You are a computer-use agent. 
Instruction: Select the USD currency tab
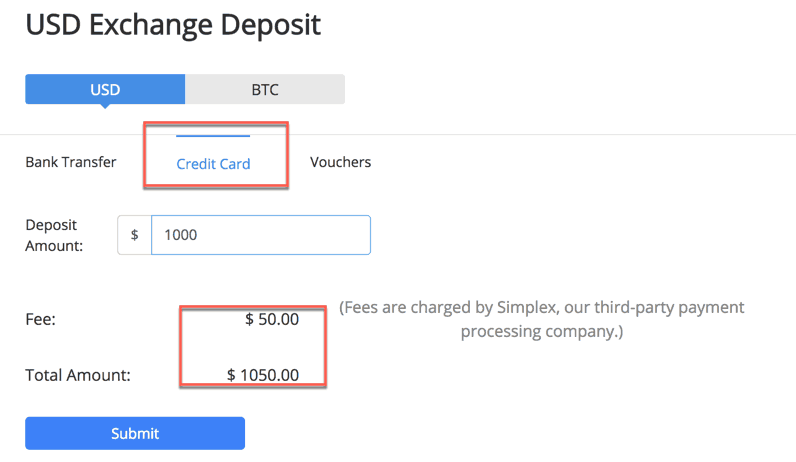pyautogui.click(x=105, y=89)
